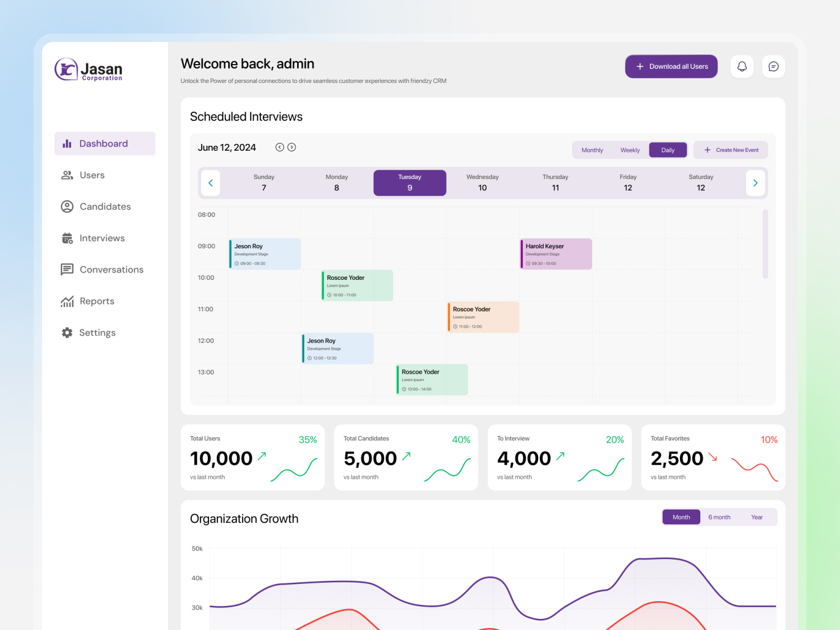The height and width of the screenshot is (630, 840).
Task: Select the Daily calendar view
Action: 668,150
